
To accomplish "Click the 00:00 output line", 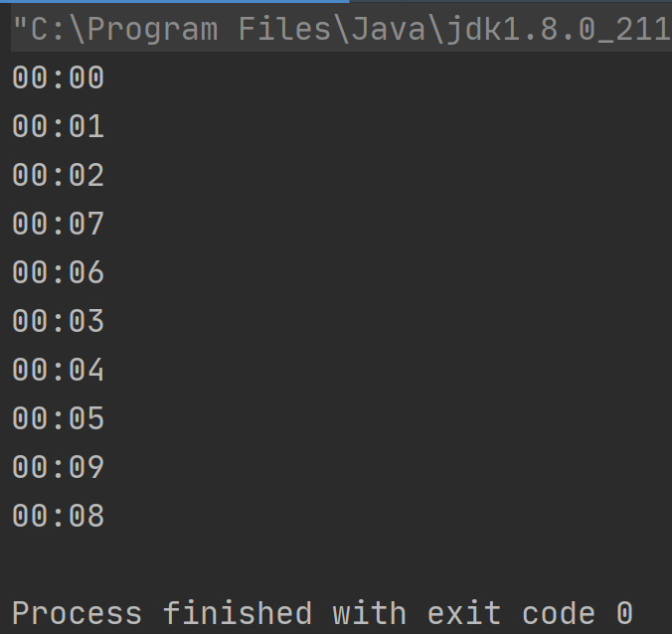I will click(x=59, y=78).
